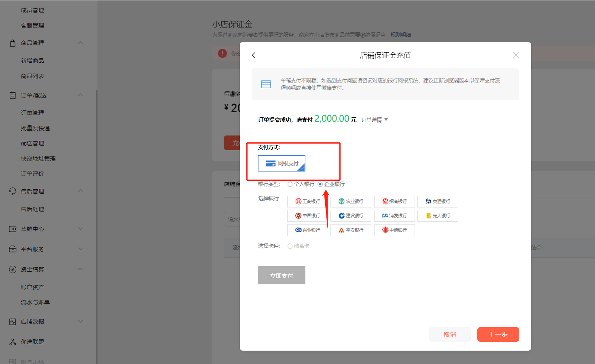595x364 pixels.
Task: Click the 立即支付 button
Action: pos(282,275)
